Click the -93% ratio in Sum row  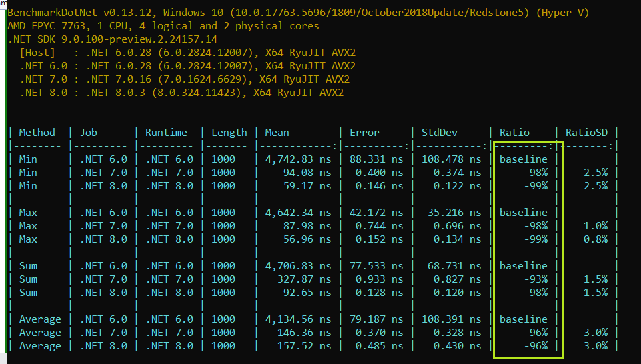535,279
